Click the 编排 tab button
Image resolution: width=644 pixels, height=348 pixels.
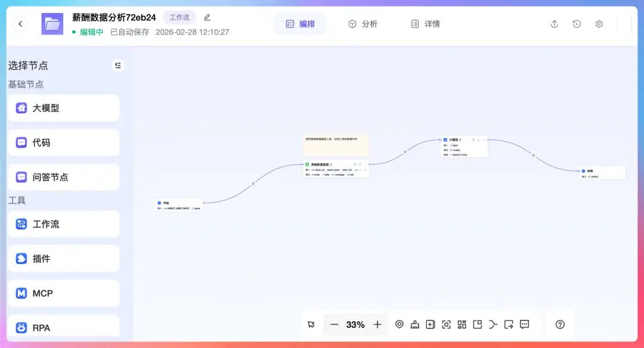(300, 24)
